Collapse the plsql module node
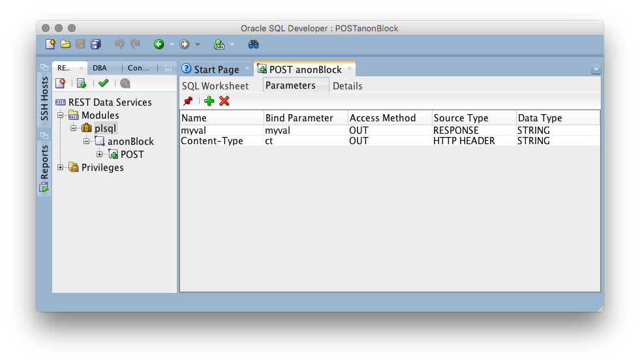This screenshot has width=640, height=364. pyautogui.click(x=74, y=128)
